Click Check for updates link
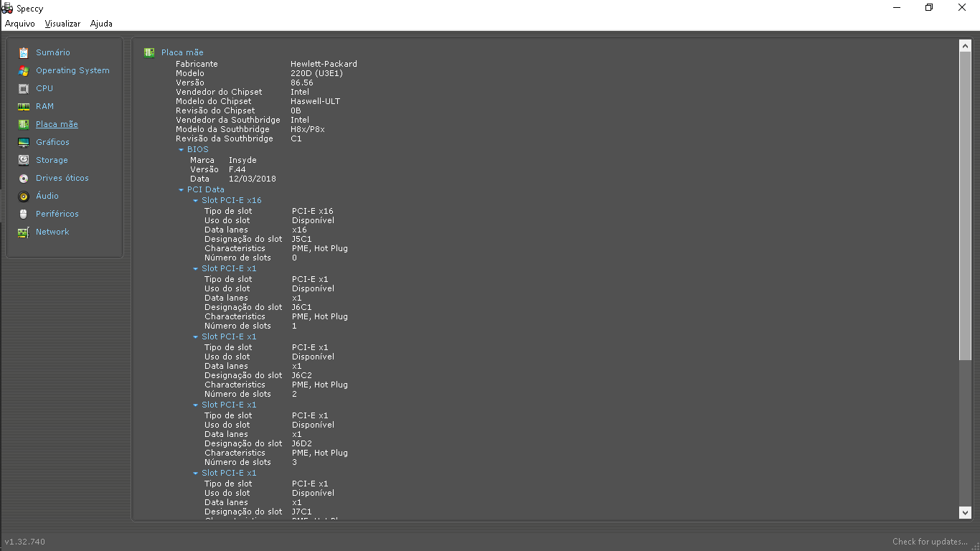 (x=930, y=542)
